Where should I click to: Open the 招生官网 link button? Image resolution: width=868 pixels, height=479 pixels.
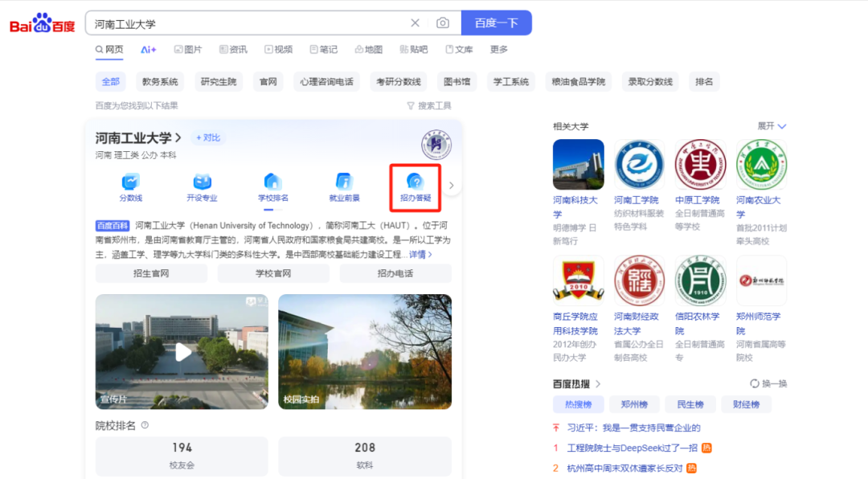click(151, 273)
